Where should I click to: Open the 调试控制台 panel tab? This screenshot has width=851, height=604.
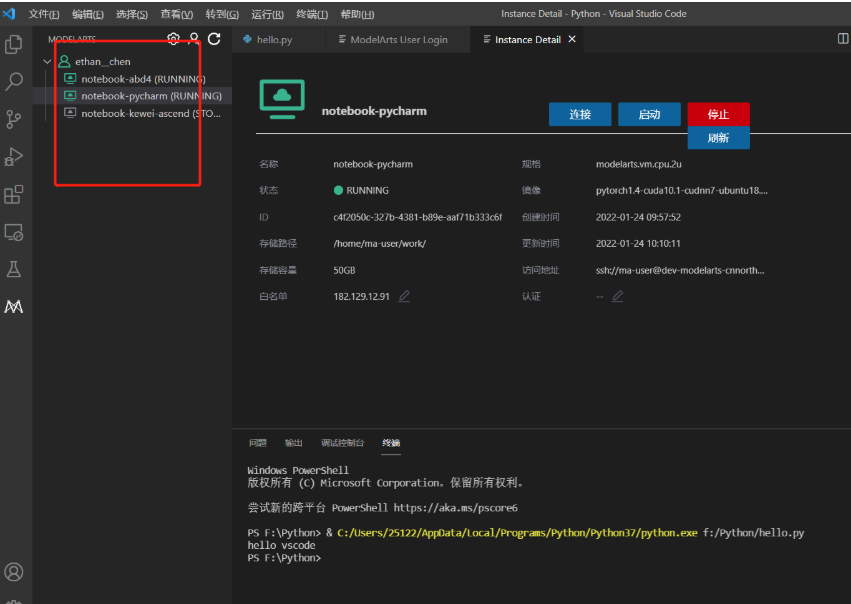[342, 443]
